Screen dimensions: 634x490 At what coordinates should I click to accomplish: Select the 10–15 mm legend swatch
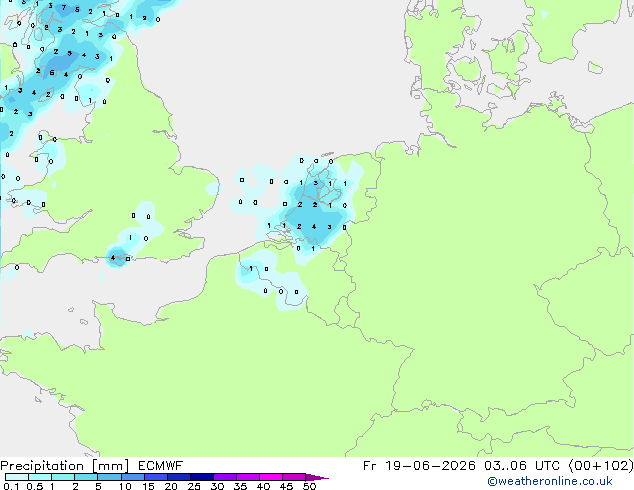[x=133, y=477]
